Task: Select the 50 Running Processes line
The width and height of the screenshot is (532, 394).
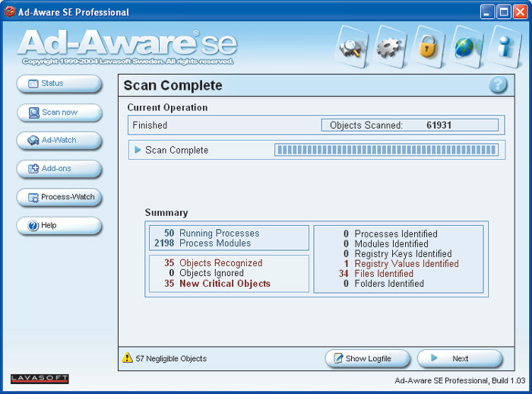Action: [x=212, y=233]
